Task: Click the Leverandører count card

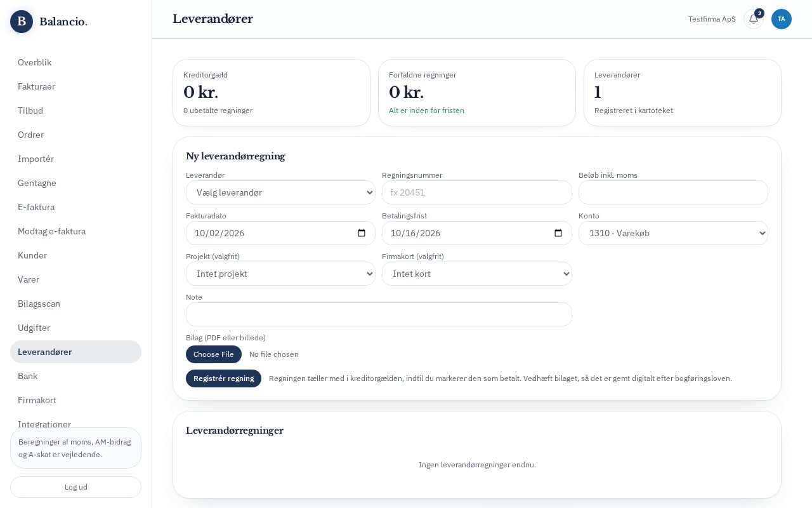Action: point(683,93)
